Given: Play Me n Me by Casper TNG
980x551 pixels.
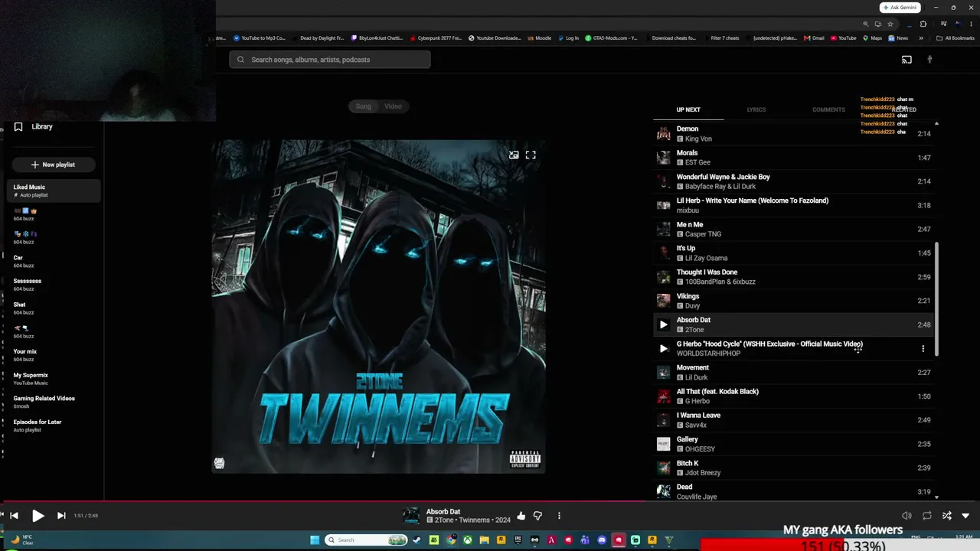Looking at the screenshot, I should point(794,230).
